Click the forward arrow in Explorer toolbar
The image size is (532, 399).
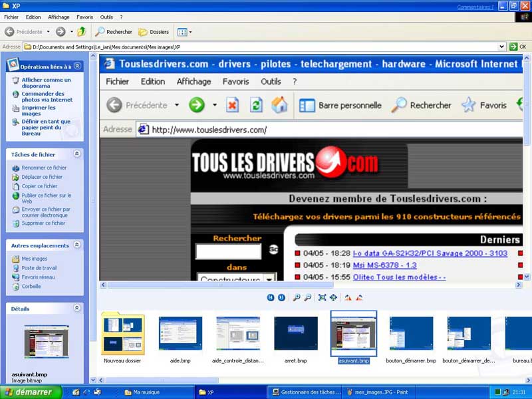pyautogui.click(x=61, y=32)
